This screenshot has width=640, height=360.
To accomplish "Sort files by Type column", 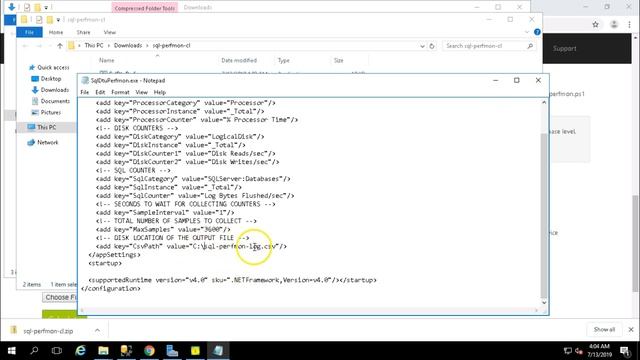I will pos(284,60).
